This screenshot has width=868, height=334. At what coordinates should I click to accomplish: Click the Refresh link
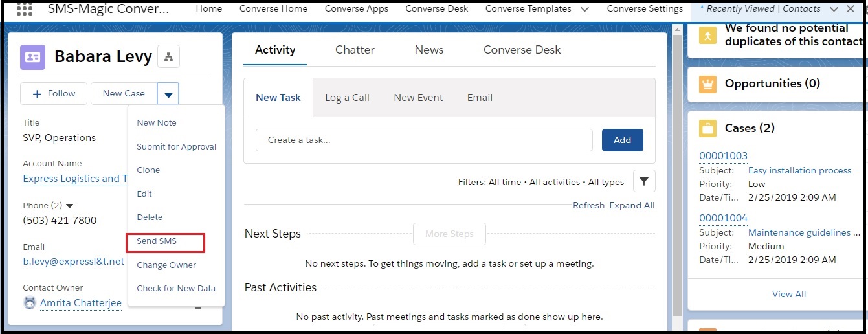coord(588,205)
